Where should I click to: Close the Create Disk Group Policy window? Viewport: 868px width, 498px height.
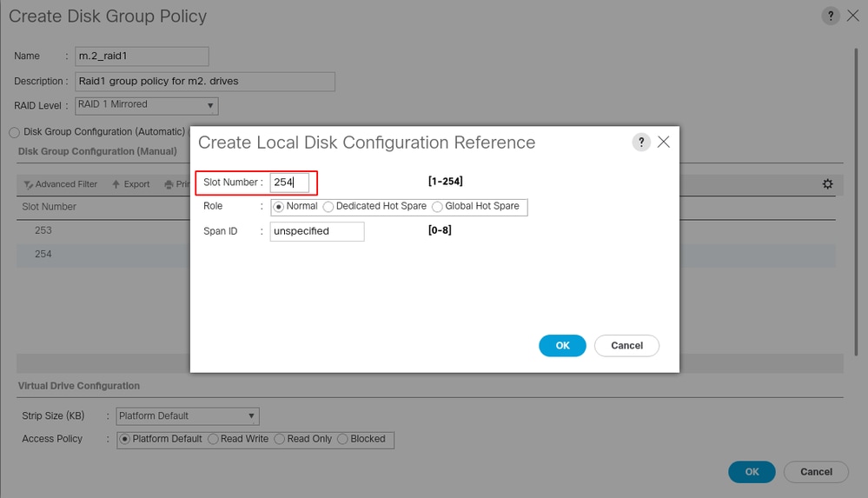(853, 16)
